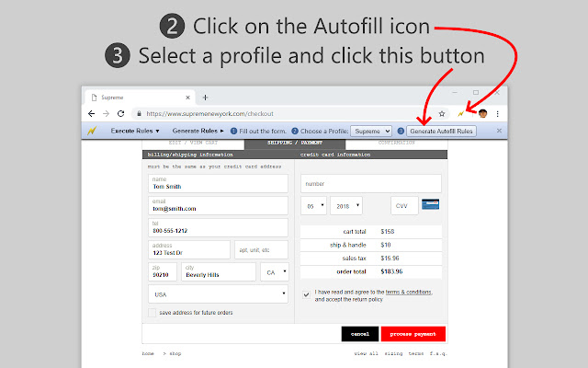
Task: Open expiration year 2018 dropdown
Action: pos(346,206)
